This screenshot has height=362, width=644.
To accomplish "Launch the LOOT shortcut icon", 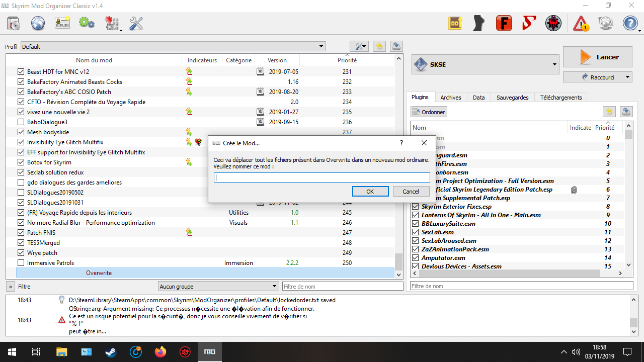I will pyautogui.click(x=455, y=23).
